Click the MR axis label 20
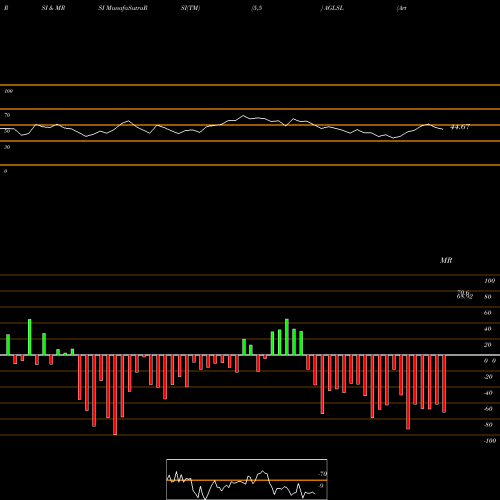This screenshot has width=500, height=500. pos(487,345)
